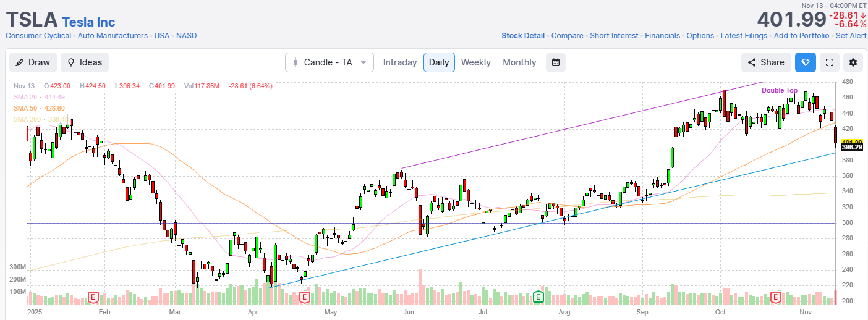Click the earnings E marker in late January
This screenshot has height=320, width=868.
point(93,298)
